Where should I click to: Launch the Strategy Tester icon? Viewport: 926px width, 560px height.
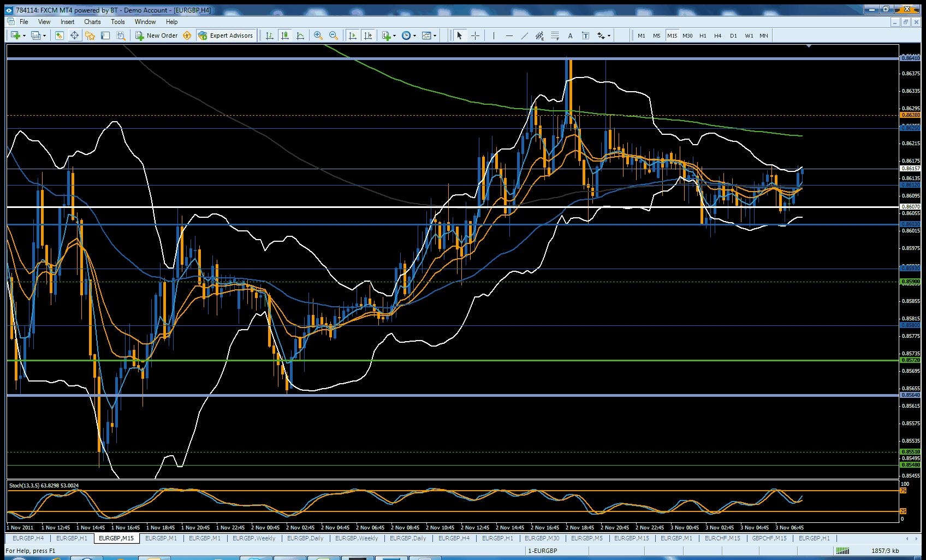[121, 35]
